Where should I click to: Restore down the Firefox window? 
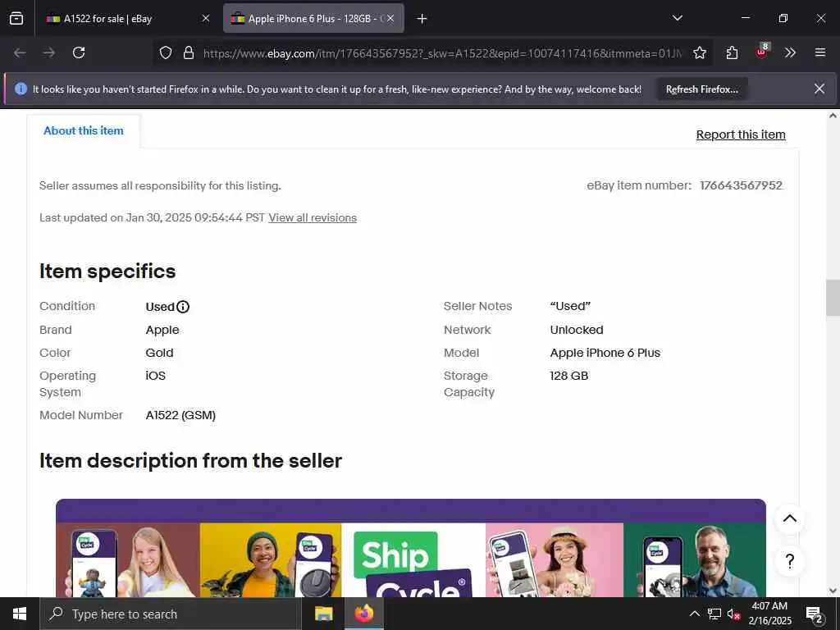(783, 18)
